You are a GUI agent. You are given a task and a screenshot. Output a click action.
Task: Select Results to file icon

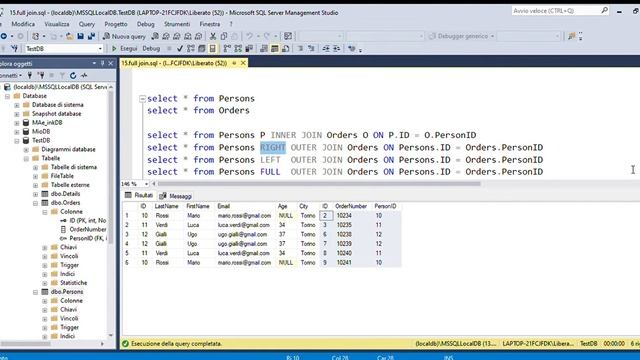pos(286,49)
